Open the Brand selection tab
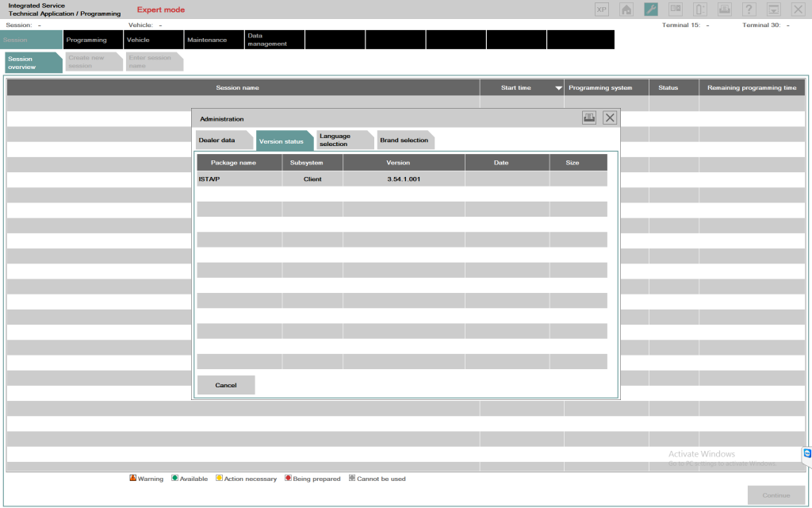Image resolution: width=812 pixels, height=508 pixels. click(x=405, y=140)
